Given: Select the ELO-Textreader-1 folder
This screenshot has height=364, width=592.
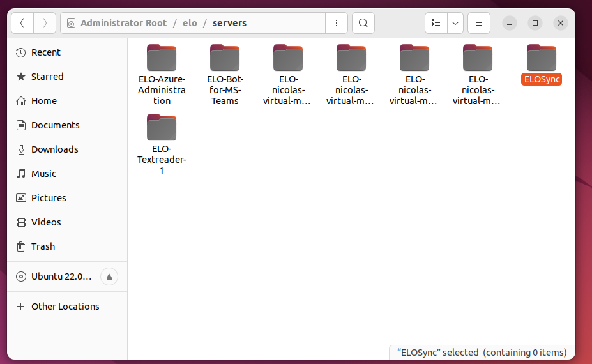Looking at the screenshot, I should coord(162,128).
